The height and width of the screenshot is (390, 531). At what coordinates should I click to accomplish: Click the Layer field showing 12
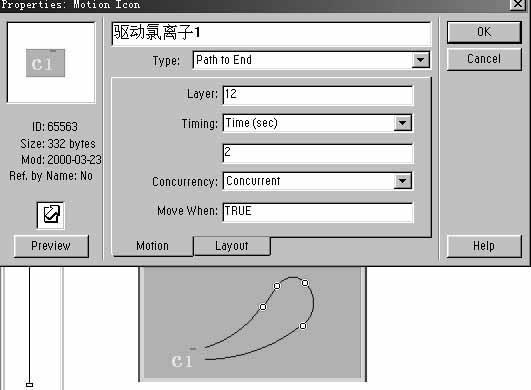(x=318, y=95)
